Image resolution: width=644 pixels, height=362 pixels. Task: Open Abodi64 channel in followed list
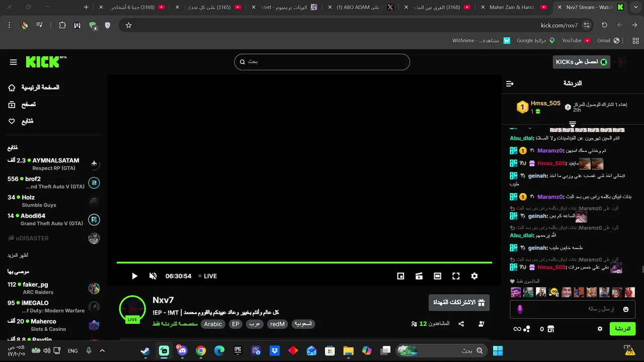click(53, 219)
